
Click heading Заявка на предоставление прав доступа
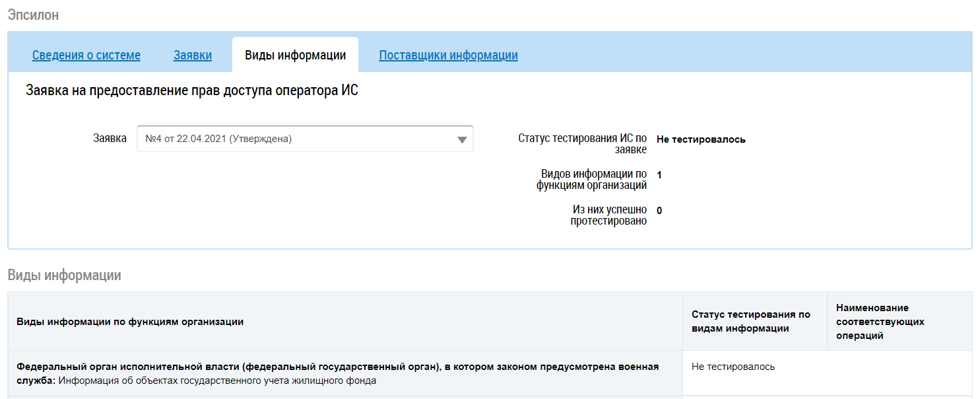pos(192,91)
